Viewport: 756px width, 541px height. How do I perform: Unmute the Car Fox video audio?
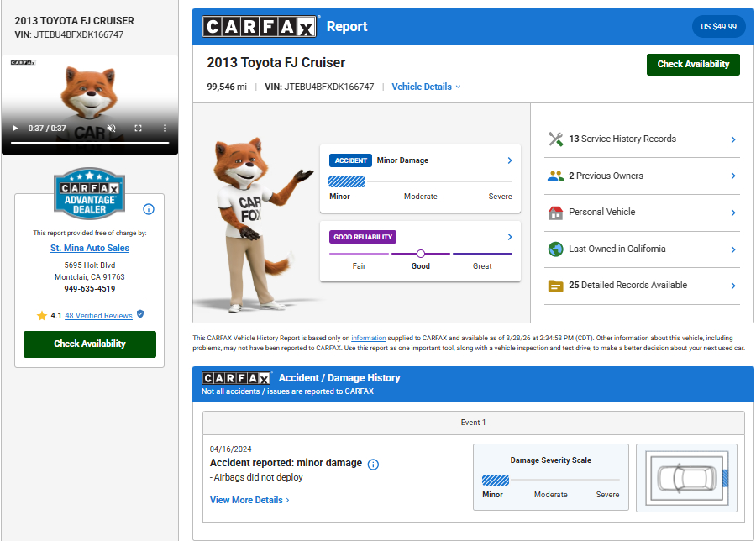point(112,129)
